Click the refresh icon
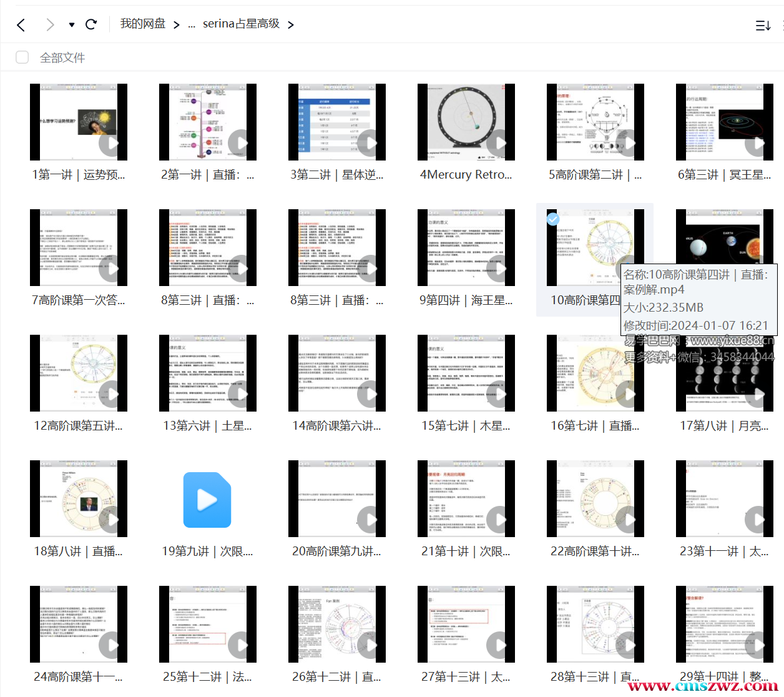Image resolution: width=784 pixels, height=697 pixels. point(91,24)
